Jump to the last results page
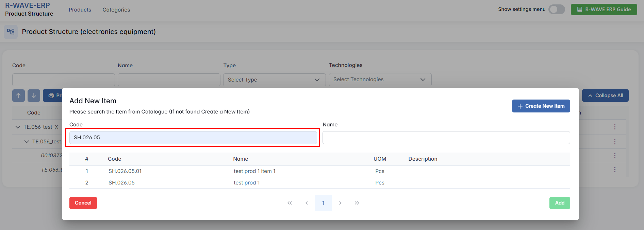 click(357, 203)
